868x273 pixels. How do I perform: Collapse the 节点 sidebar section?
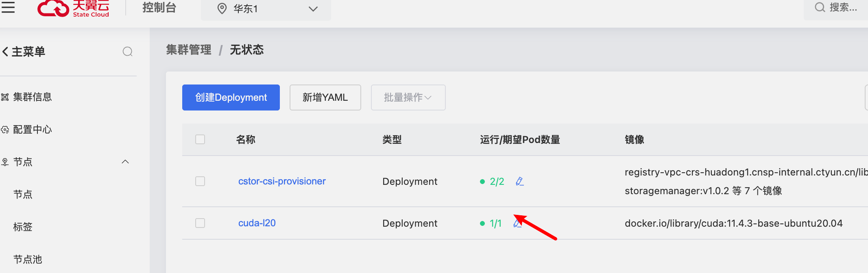125,162
